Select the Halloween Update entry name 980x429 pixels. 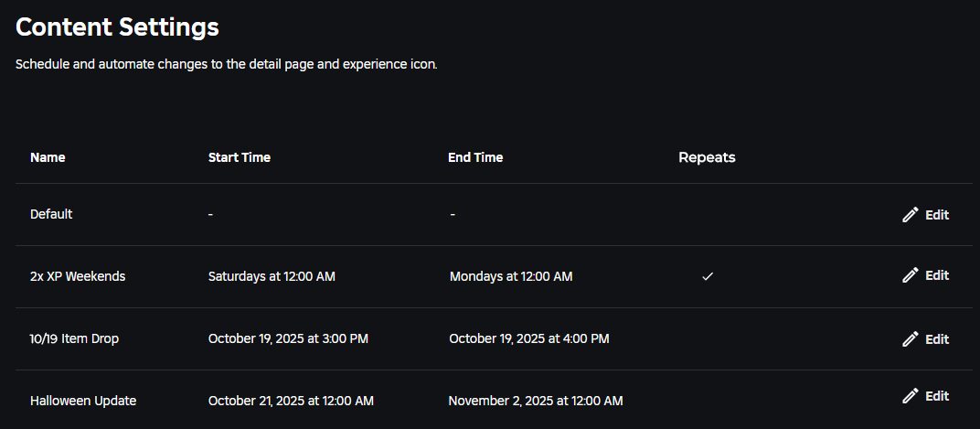[x=83, y=401]
